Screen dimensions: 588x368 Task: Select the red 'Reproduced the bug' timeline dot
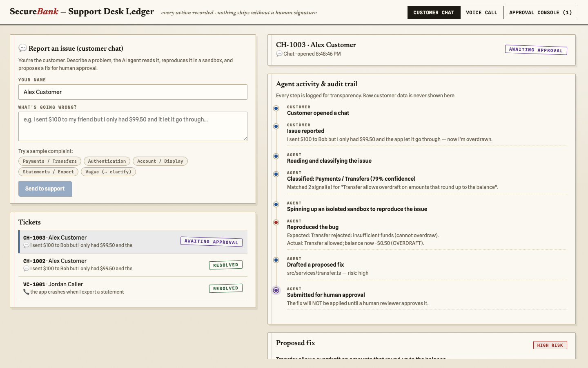click(276, 222)
